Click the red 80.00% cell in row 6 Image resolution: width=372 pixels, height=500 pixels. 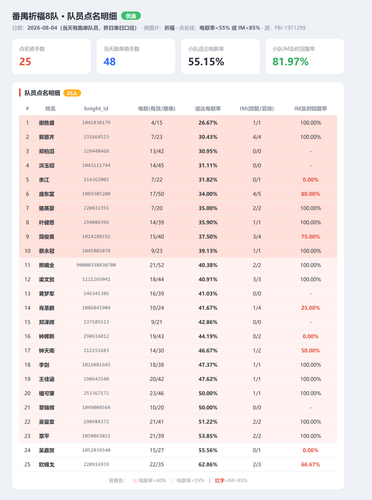[311, 194]
